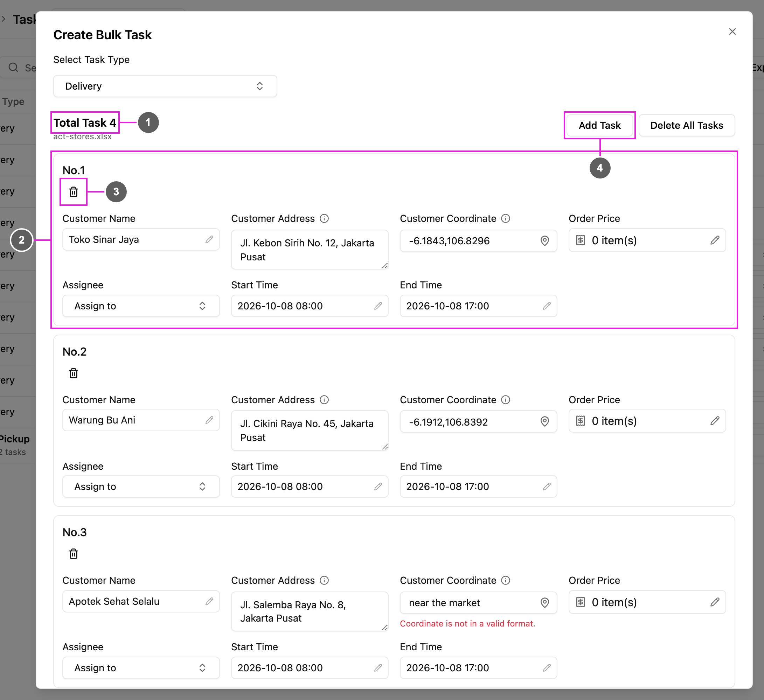Open Assign to dropdown in task No.2
The image size is (764, 700).
click(141, 486)
